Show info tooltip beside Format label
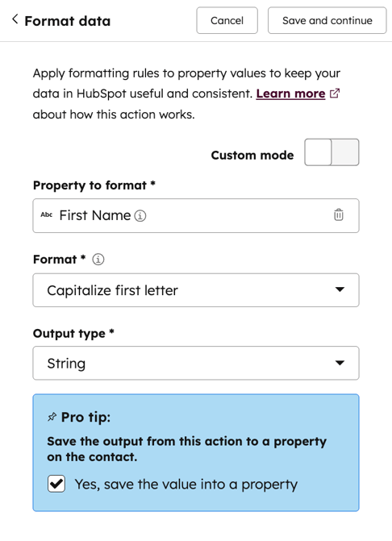Screen dimensions: 392x541 98,259
